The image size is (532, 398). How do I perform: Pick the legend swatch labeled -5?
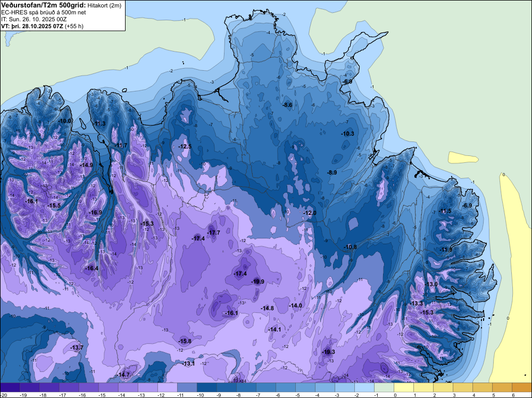(x=305, y=387)
